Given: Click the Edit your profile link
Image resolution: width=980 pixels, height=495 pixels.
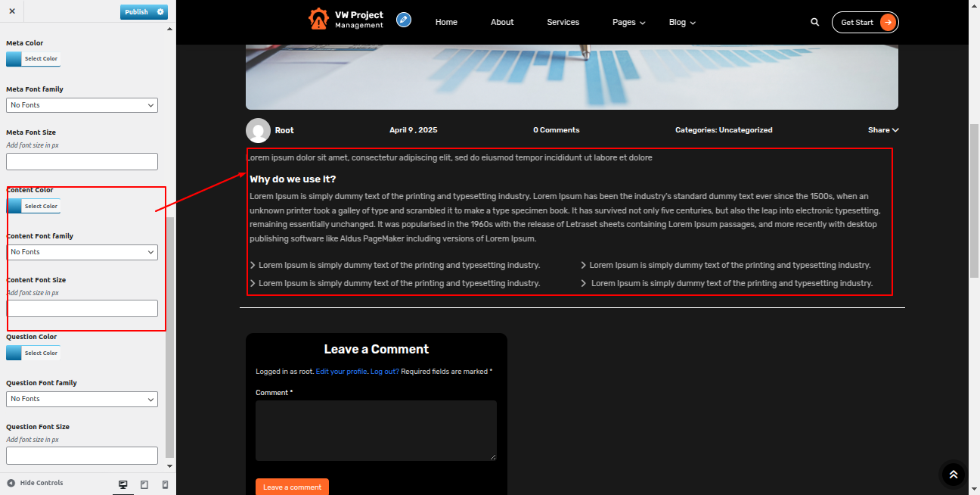Looking at the screenshot, I should (x=341, y=372).
